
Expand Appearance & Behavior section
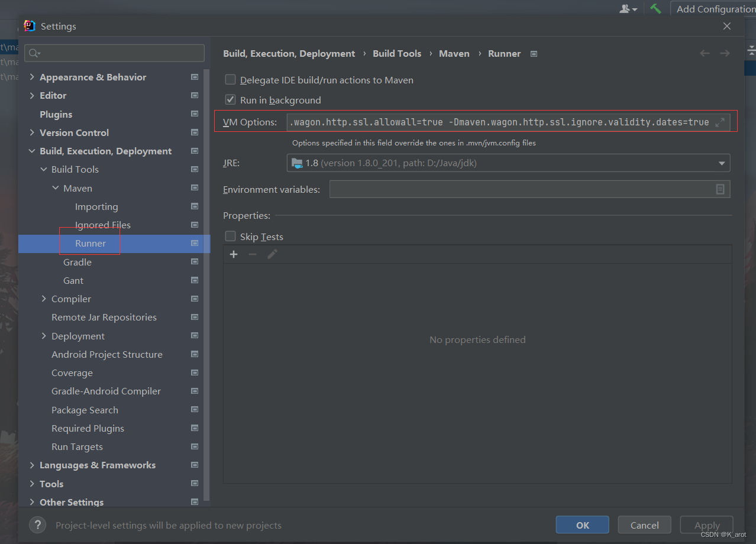tap(32, 77)
